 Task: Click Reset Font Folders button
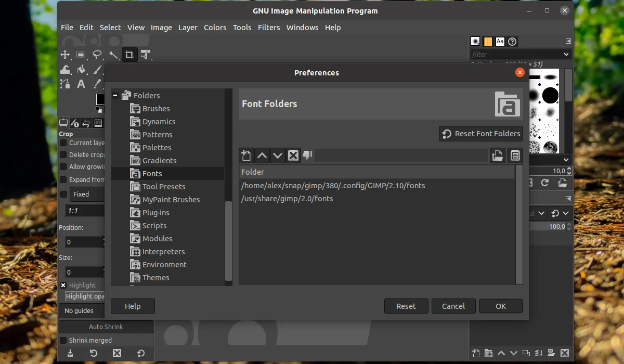(x=480, y=134)
